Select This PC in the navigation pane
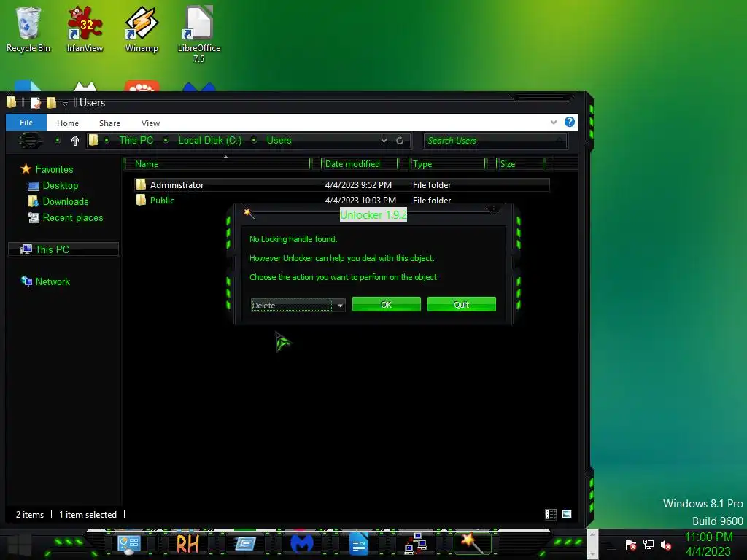This screenshot has width=747, height=560. coord(63,249)
